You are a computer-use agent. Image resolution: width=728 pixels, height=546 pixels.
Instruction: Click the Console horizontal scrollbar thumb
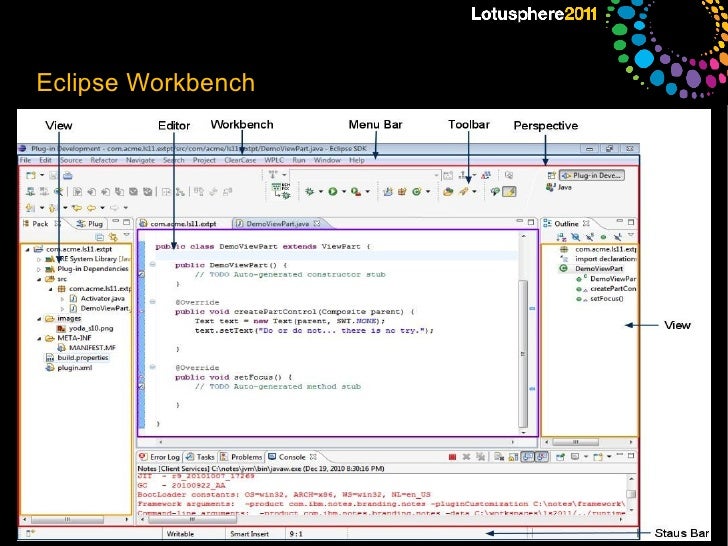tap(192, 520)
